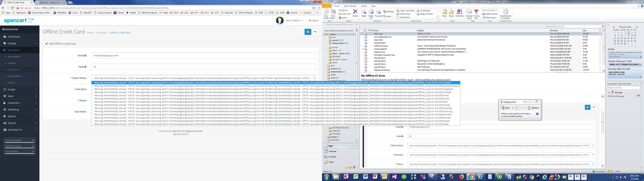The image size is (644, 181).
Task: Click Firefox icon on Windows taskbar
Action: 461,177
